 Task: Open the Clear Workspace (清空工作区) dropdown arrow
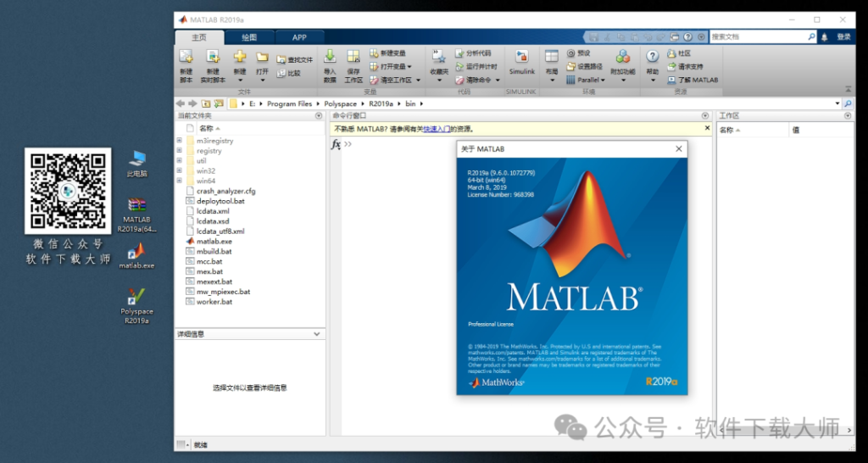419,80
